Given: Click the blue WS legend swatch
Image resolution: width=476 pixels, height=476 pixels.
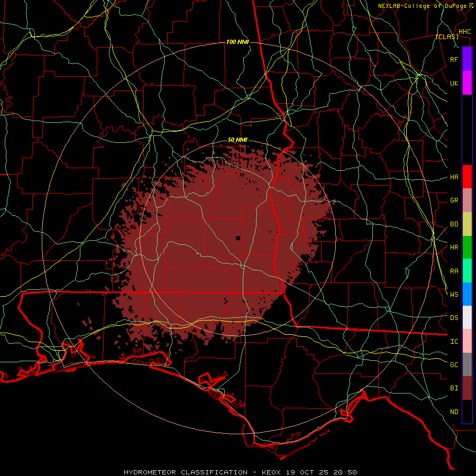Looking at the screenshot, I should click(x=467, y=294).
